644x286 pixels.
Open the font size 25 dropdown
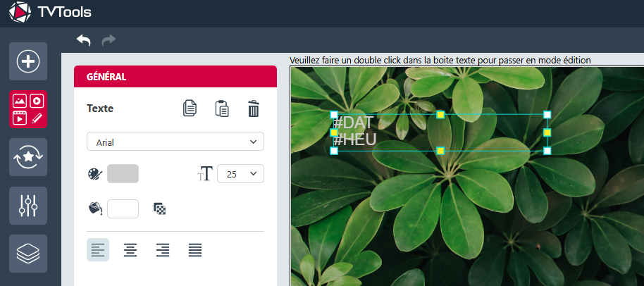[240, 173]
